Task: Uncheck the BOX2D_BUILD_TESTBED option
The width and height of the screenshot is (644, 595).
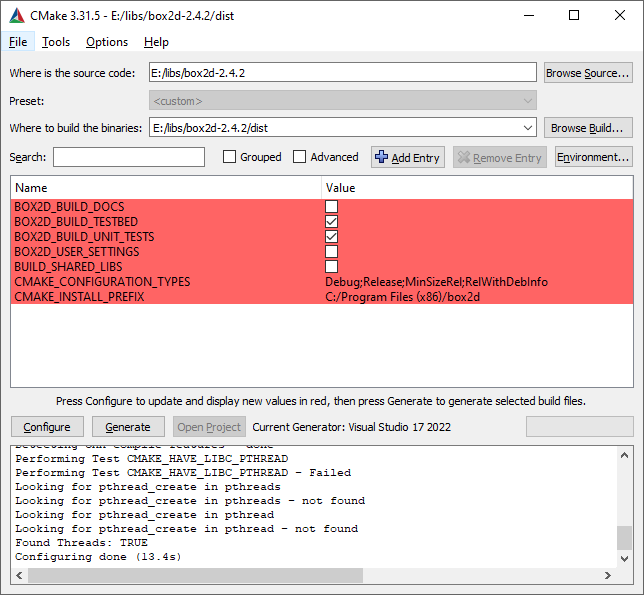Action: click(331, 222)
